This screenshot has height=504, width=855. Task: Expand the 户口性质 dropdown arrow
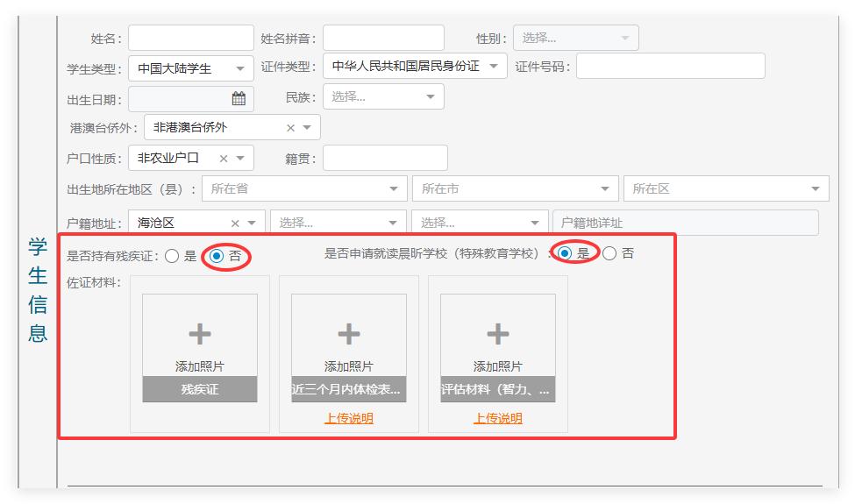(240, 159)
